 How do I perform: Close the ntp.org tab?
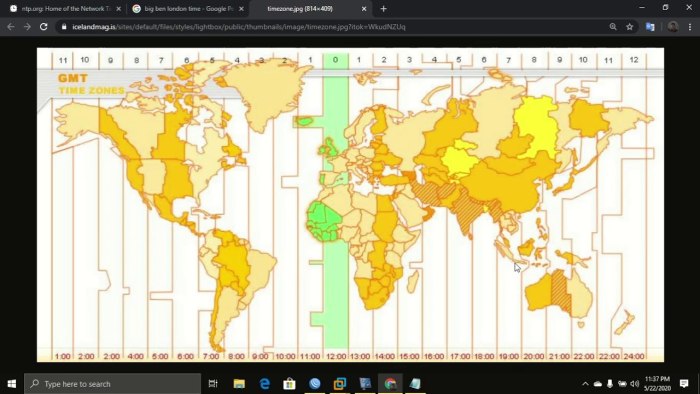pyautogui.click(x=118, y=8)
